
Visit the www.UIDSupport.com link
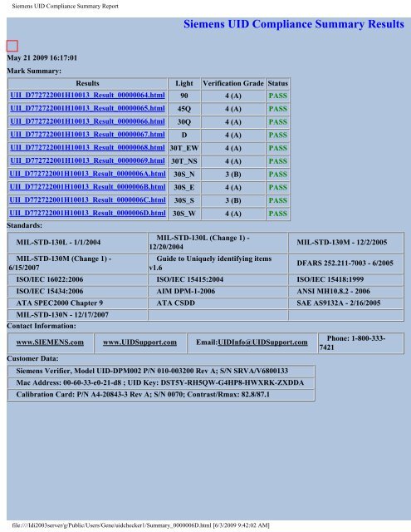(x=139, y=342)
